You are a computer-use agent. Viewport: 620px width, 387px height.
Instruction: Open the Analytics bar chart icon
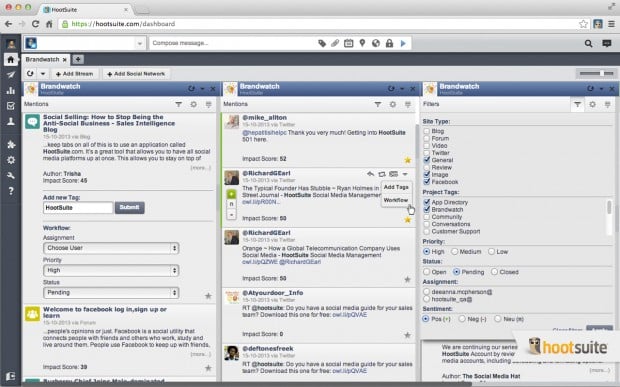[11, 91]
